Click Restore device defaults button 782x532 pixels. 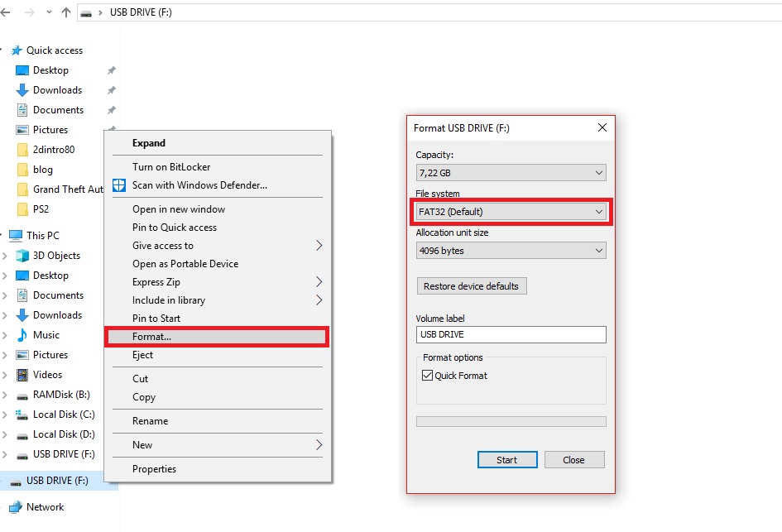(x=472, y=286)
